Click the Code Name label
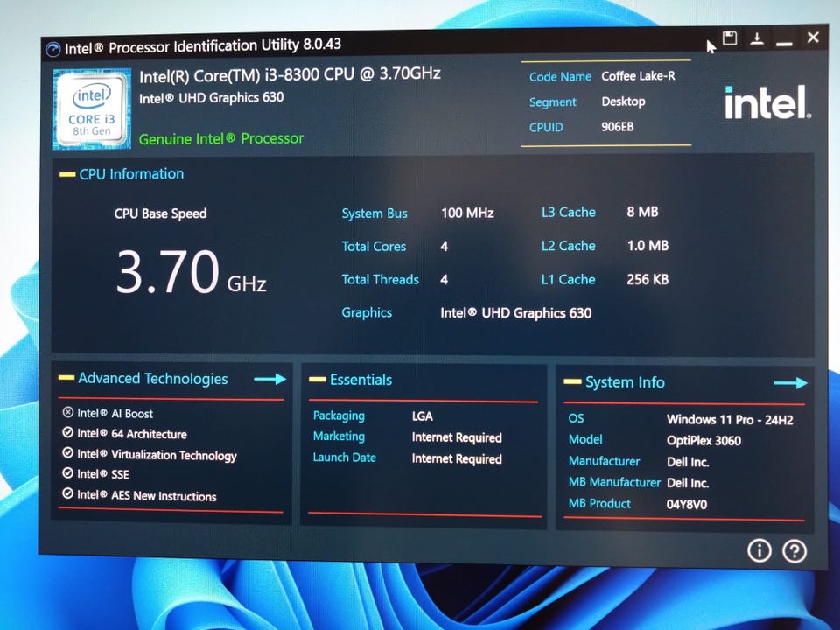Screen dimensions: 840x630 point(560,77)
